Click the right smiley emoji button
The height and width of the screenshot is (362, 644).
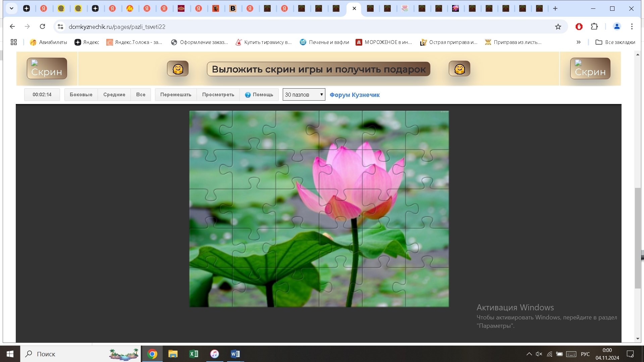[460, 69]
